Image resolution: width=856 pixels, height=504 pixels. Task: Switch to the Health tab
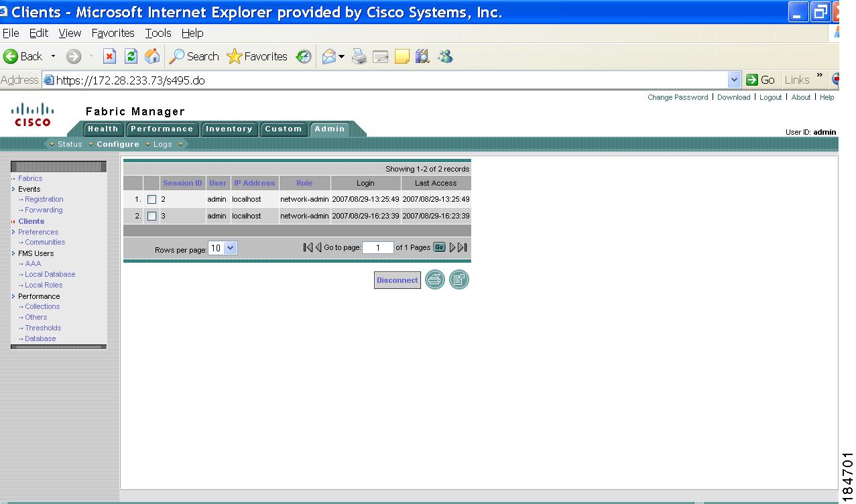(x=103, y=129)
